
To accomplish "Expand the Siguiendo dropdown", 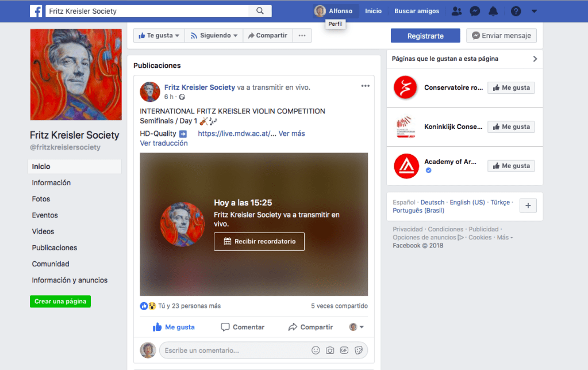I will 214,36.
